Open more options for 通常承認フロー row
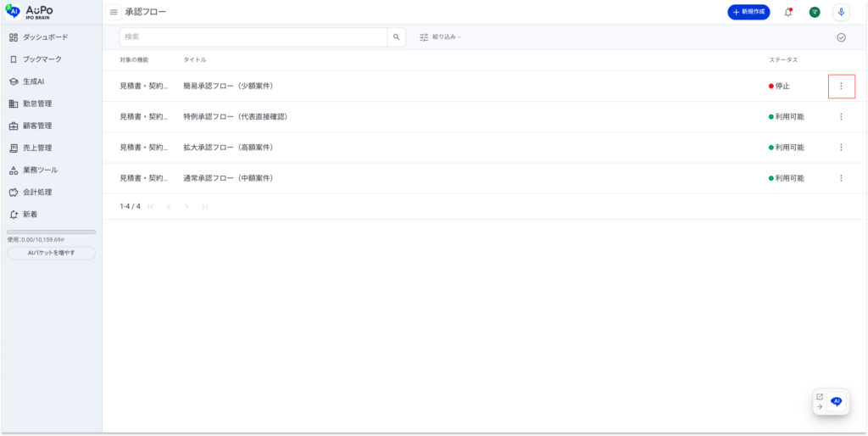This screenshot has height=436, width=868. [x=841, y=178]
